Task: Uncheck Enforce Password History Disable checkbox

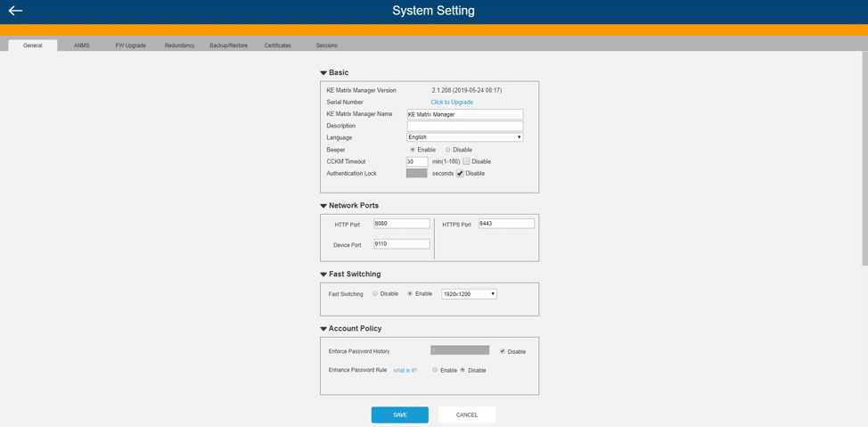Action: tap(503, 351)
